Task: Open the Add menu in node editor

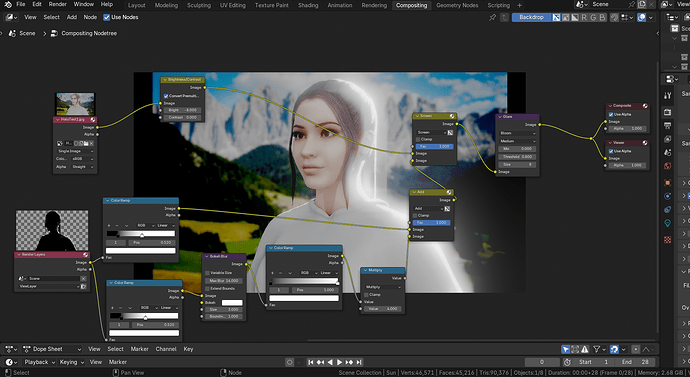Action: coord(72,18)
